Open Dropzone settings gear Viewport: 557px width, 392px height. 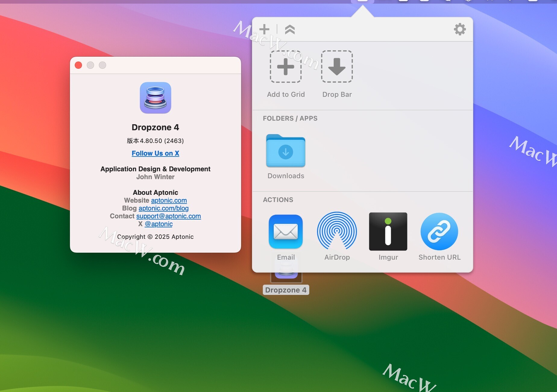point(460,29)
